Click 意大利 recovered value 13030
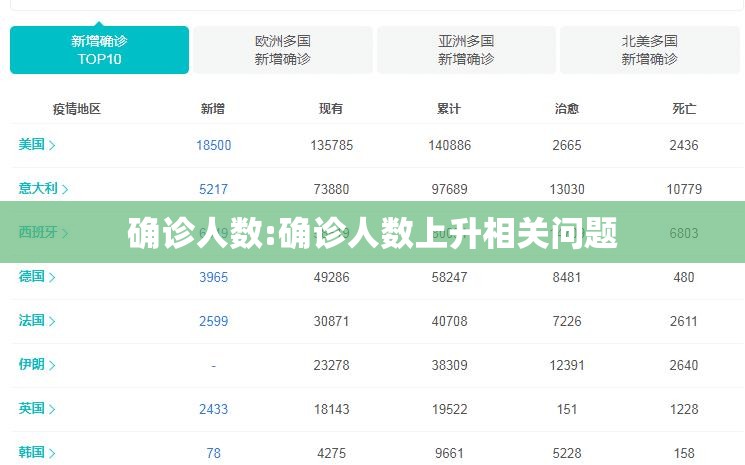Viewport: 745px width, 465px height. (x=567, y=190)
